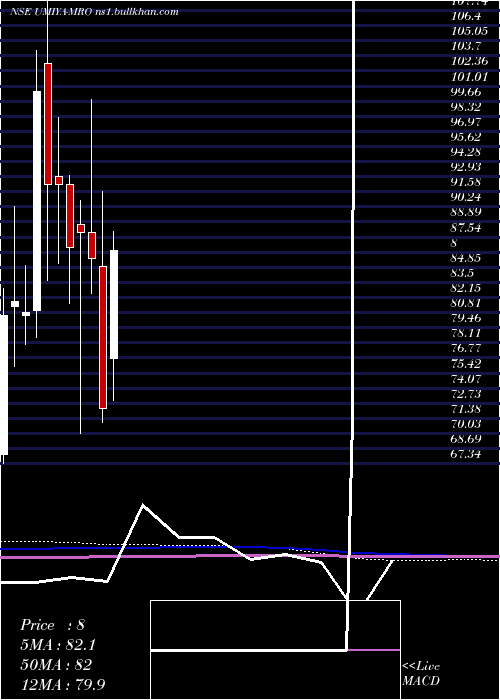
Task: Click the 102.36 price axis label
Action: [470, 61]
